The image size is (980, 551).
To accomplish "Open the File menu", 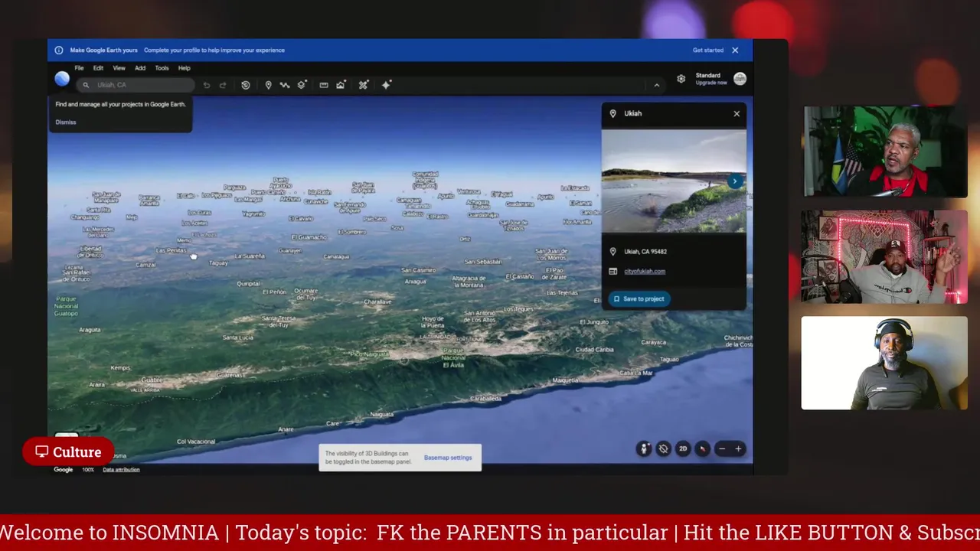I will (x=79, y=68).
